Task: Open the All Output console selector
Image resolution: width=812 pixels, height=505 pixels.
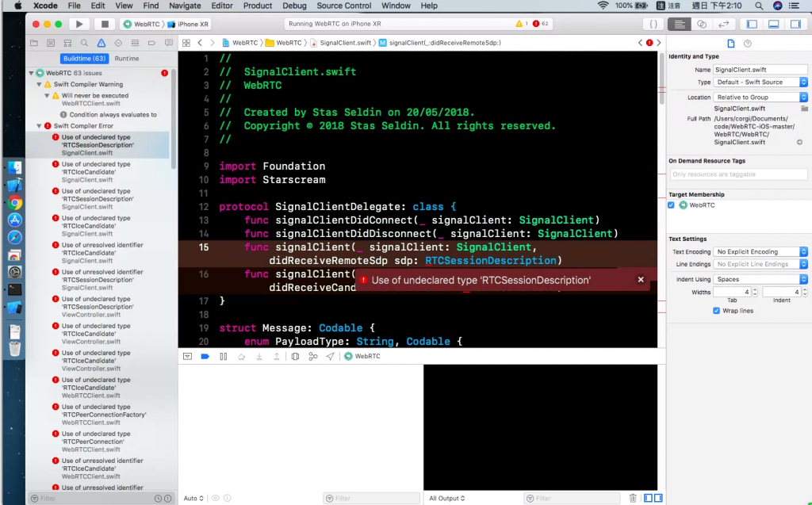Action: point(447,499)
